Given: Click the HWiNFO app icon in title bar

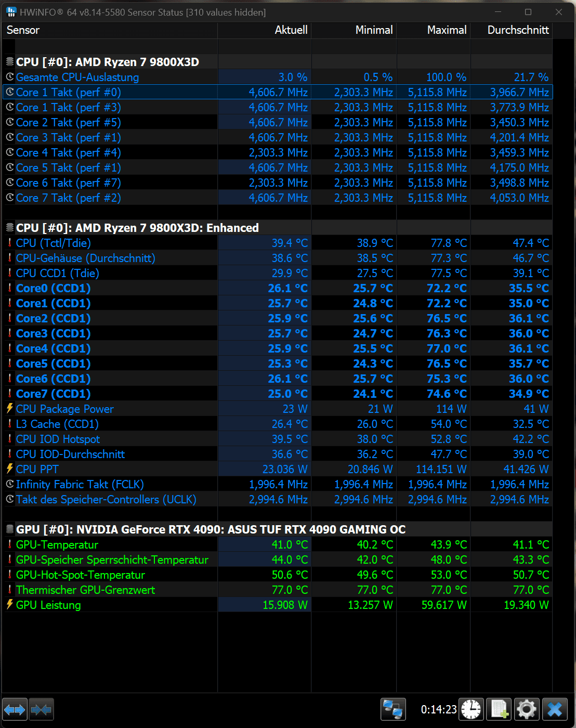Looking at the screenshot, I should 11,11.
